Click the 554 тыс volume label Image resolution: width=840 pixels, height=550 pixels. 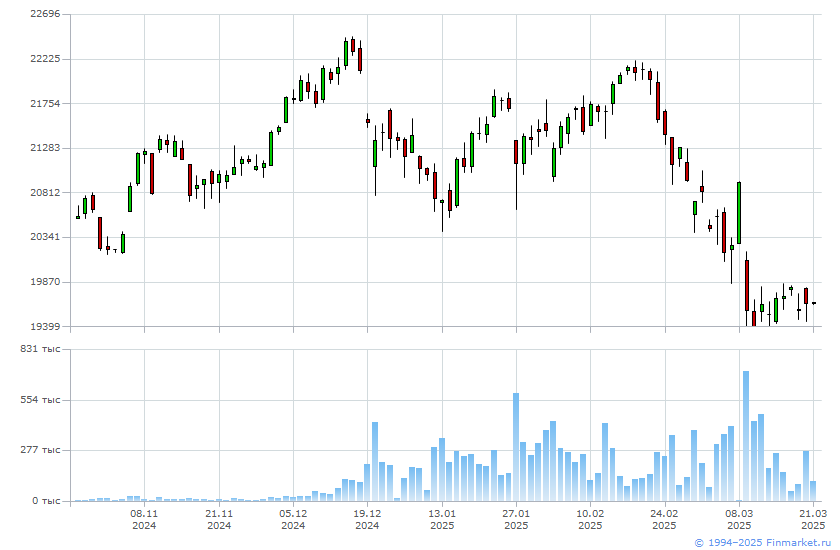point(40,400)
